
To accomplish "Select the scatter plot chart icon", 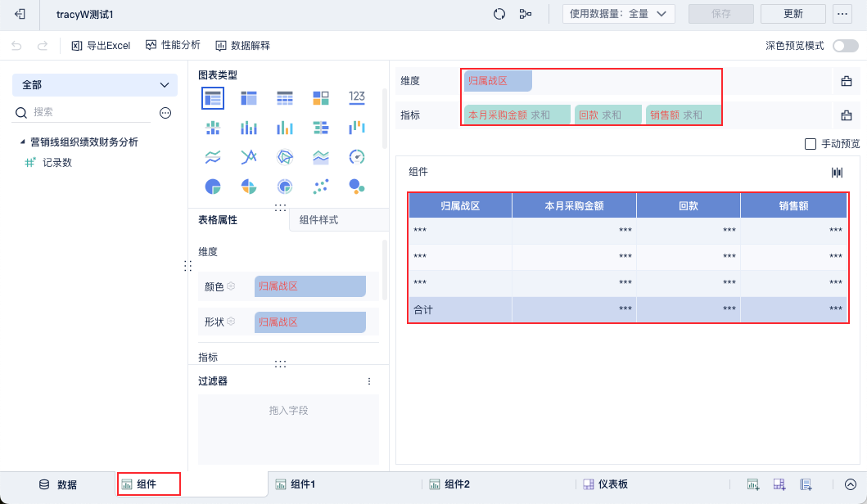I will point(321,187).
